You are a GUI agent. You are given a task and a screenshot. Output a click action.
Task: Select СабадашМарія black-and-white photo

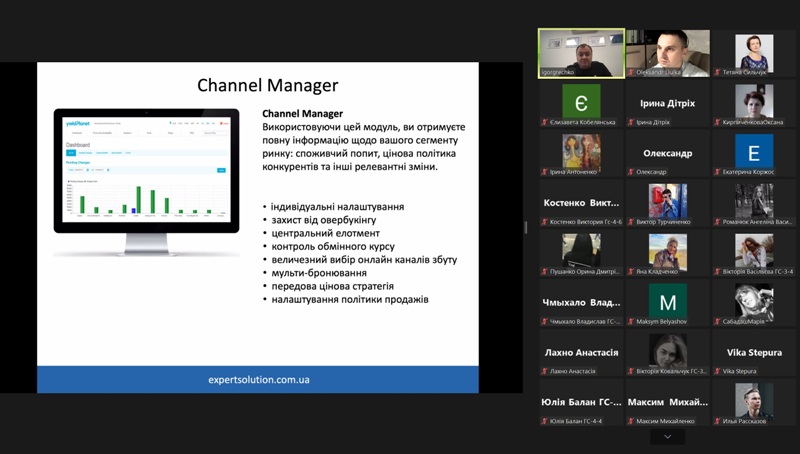[754, 302]
